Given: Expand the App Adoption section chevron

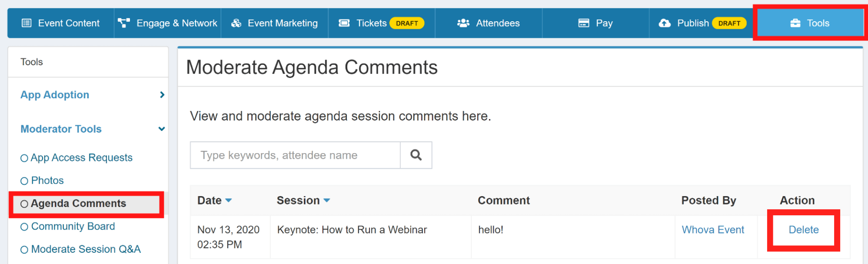Looking at the screenshot, I should tap(162, 95).
